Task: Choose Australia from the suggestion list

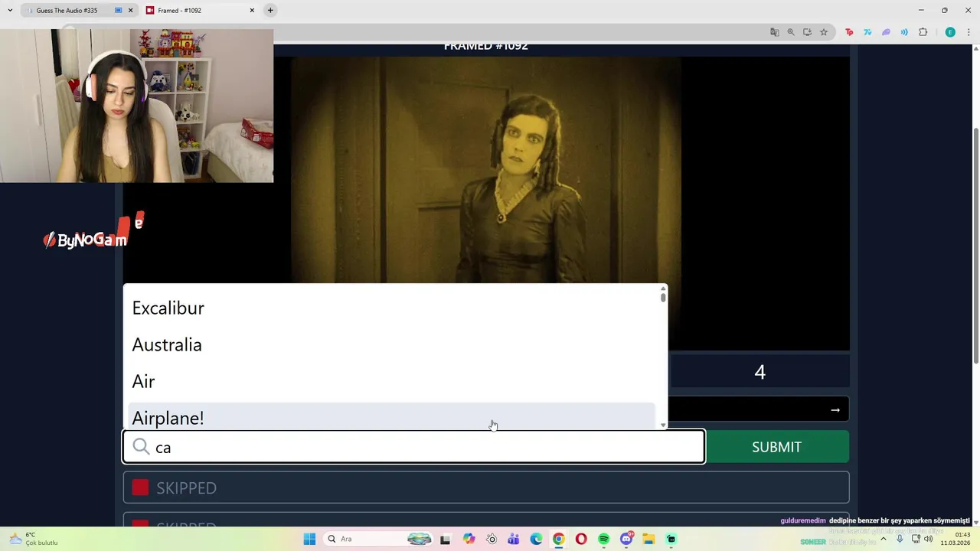Action: (x=391, y=344)
